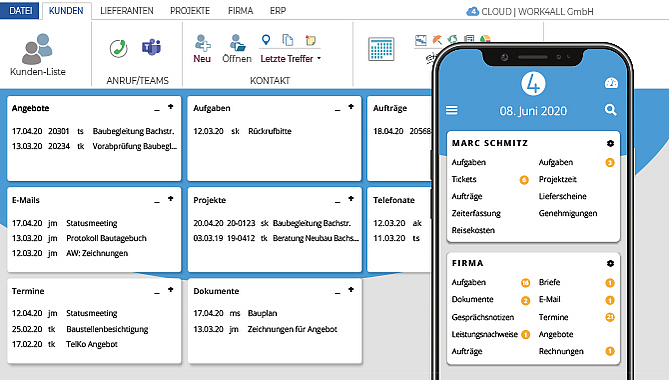Add a new entry in Aufgaben widget

click(x=351, y=107)
